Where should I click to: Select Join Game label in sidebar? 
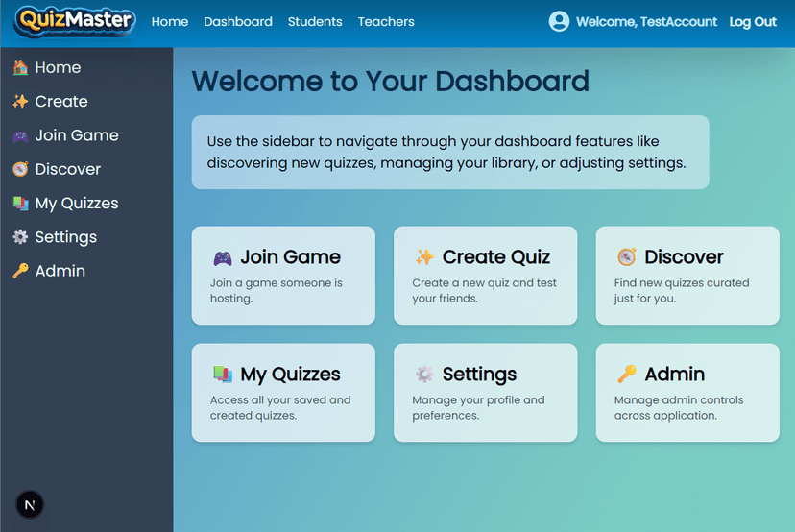[x=77, y=135]
